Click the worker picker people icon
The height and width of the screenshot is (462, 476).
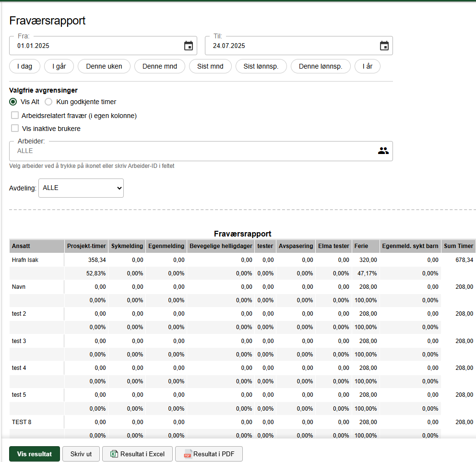pyautogui.click(x=383, y=151)
